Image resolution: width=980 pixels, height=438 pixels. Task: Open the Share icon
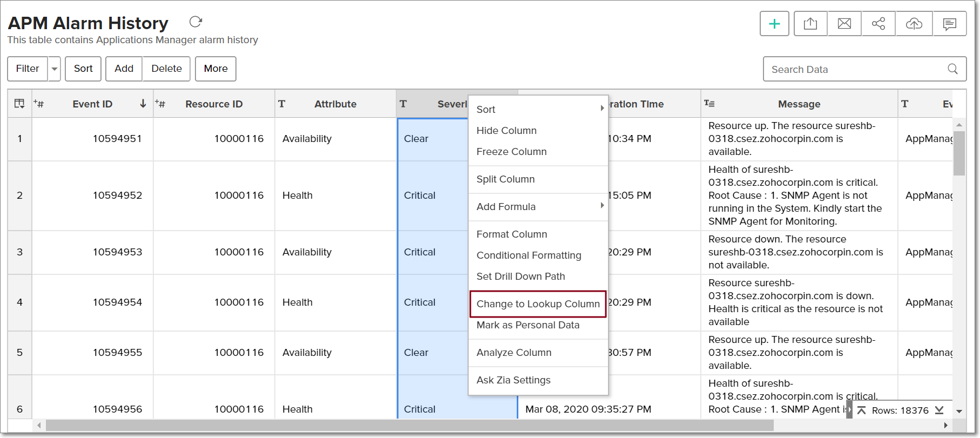[878, 24]
